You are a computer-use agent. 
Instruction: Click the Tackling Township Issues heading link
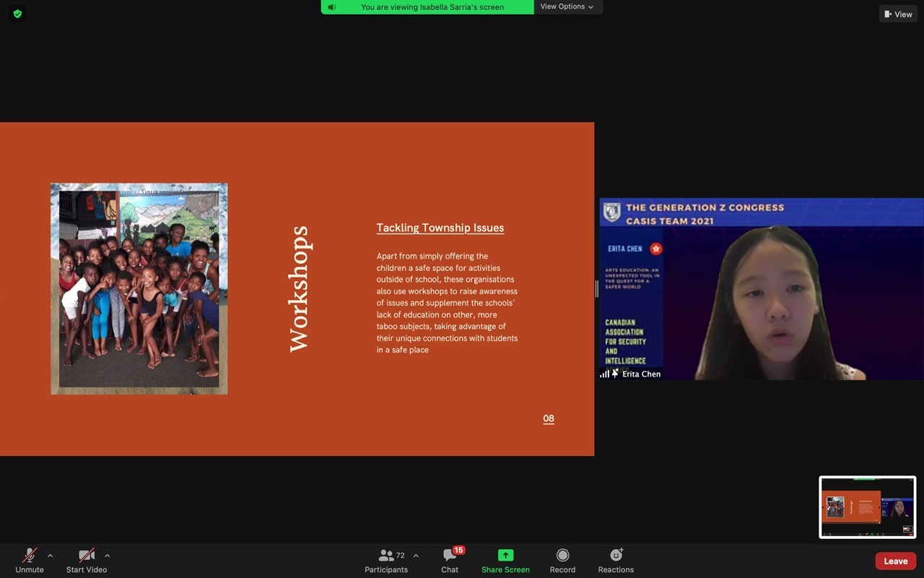[x=440, y=228]
